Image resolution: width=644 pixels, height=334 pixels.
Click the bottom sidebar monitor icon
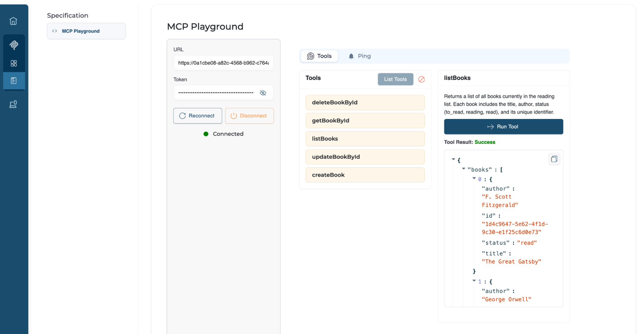[13, 104]
